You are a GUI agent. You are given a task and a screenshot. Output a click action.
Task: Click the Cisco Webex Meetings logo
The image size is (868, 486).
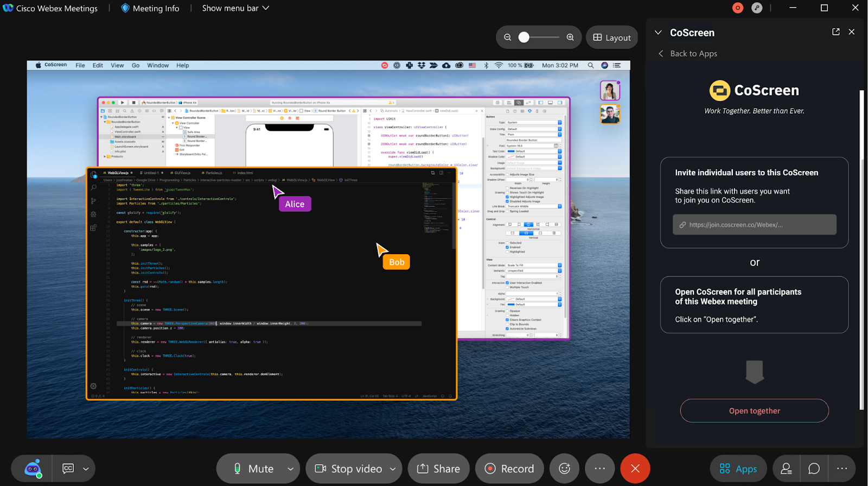click(8, 8)
